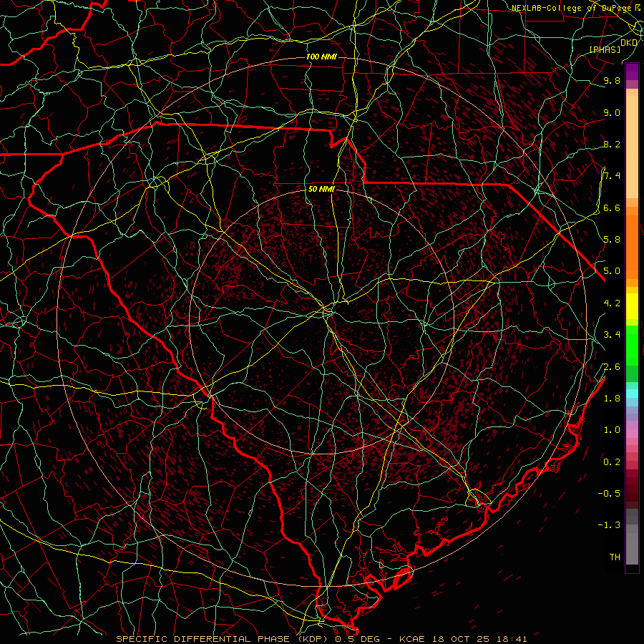Image resolution: width=644 pixels, height=644 pixels.
Task: Click the bright yellow color bar segment
Action: tap(632, 306)
